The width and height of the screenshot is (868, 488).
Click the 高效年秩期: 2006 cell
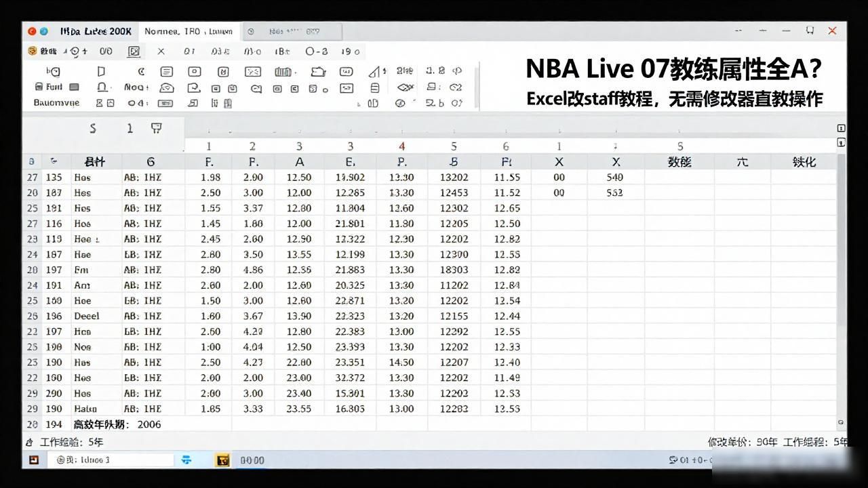[117, 424]
